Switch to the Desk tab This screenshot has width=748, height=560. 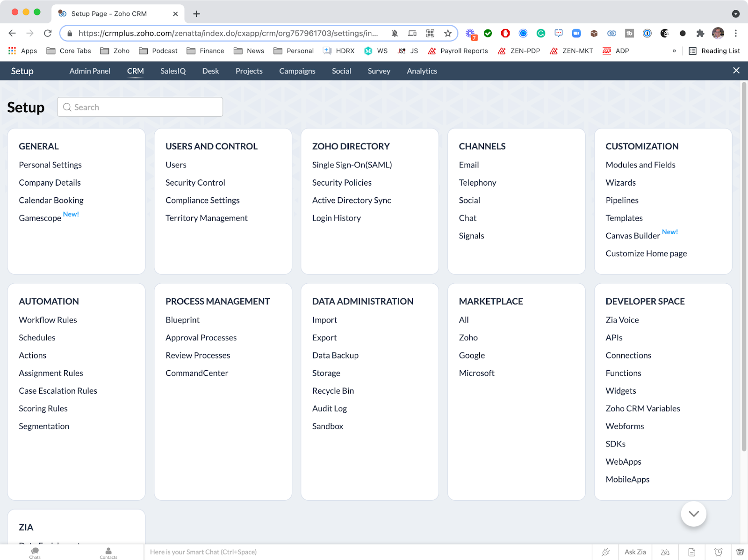(x=210, y=71)
